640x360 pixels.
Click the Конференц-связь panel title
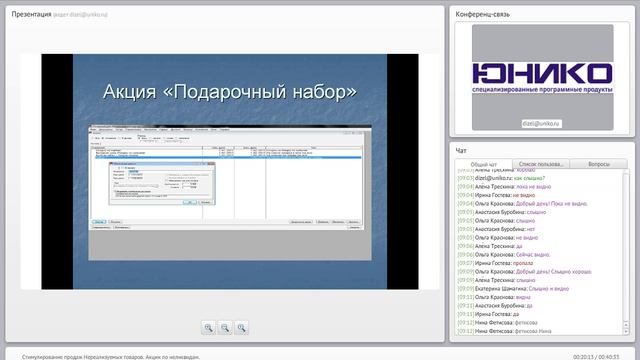click(x=482, y=14)
